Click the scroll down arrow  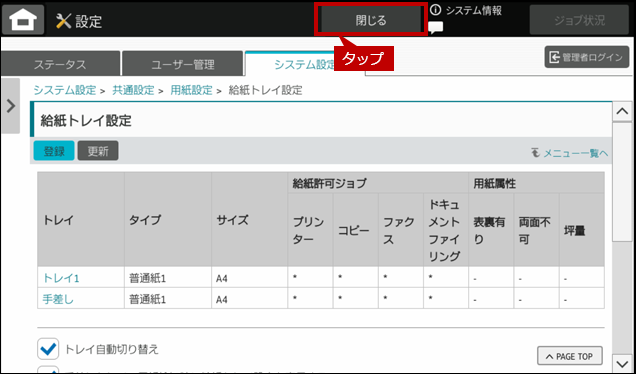click(622, 362)
